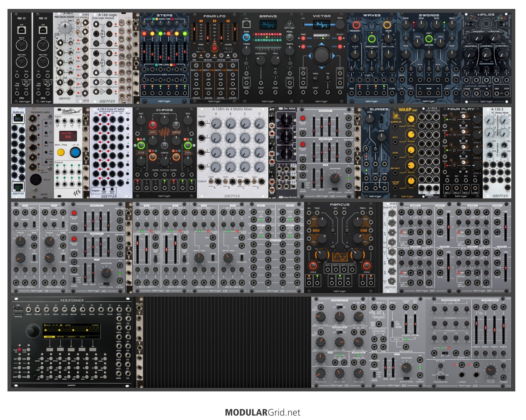
Task: Click the DAMPING knob on HALOS
Action: (486, 54)
